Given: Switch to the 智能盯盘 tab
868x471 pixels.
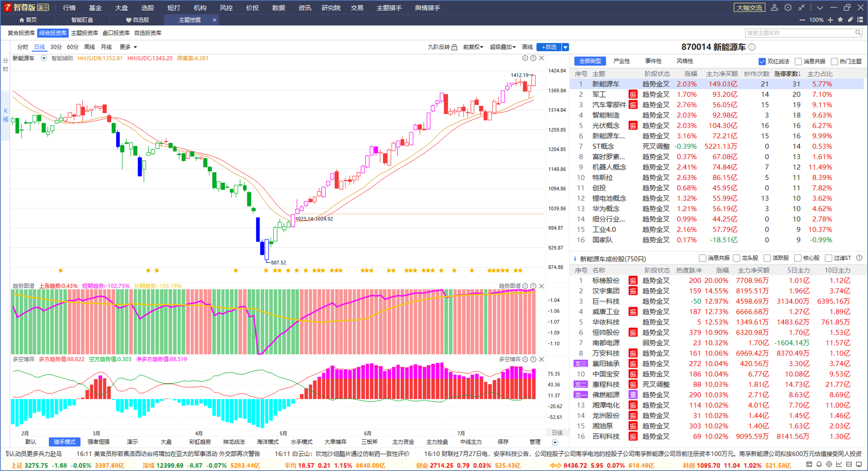Looking at the screenshot, I should click(x=82, y=20).
